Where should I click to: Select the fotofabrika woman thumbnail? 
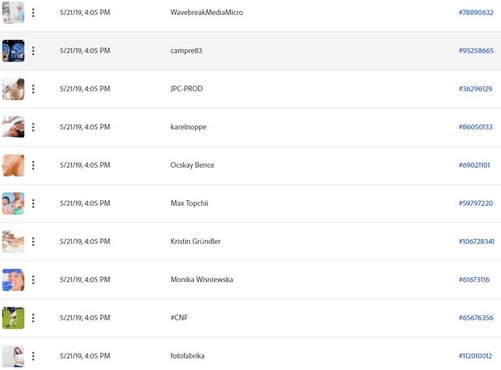[13, 356]
